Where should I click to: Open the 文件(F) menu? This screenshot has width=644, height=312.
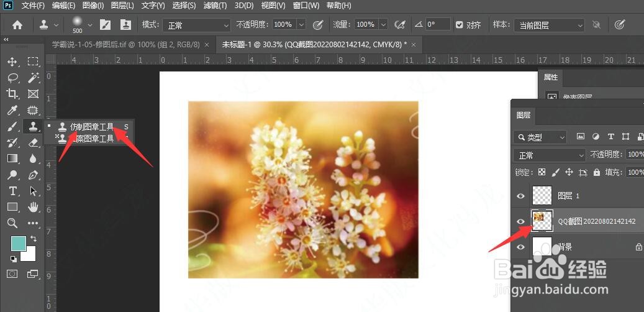pyautogui.click(x=34, y=6)
